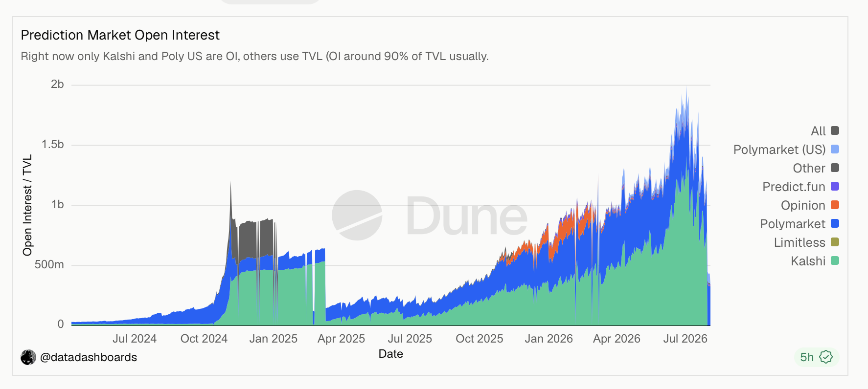
Task: Open the Prediction Market Open Interest title
Action: (x=120, y=35)
